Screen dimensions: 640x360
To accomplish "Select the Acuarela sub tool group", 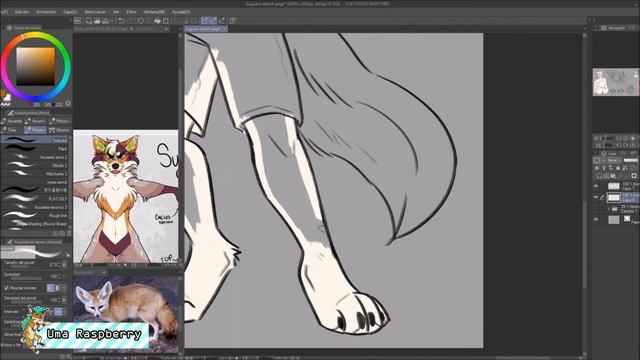I will click(x=12, y=121).
